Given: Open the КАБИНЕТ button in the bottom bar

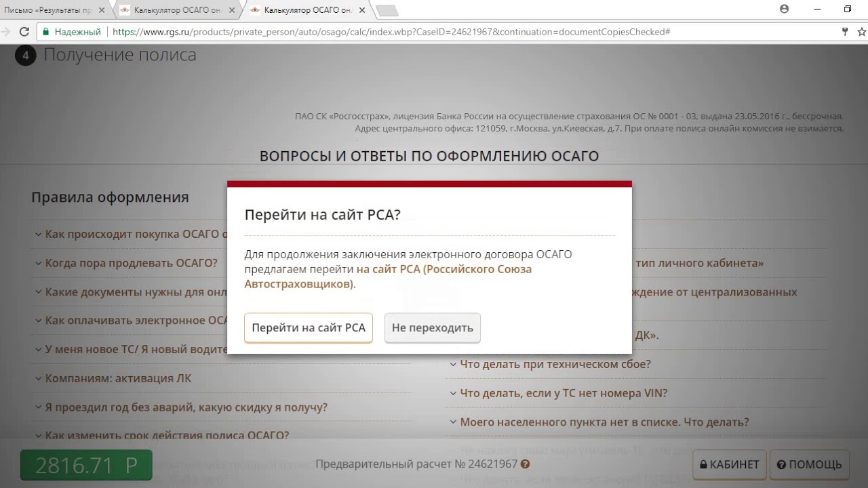Looking at the screenshot, I should [730, 464].
